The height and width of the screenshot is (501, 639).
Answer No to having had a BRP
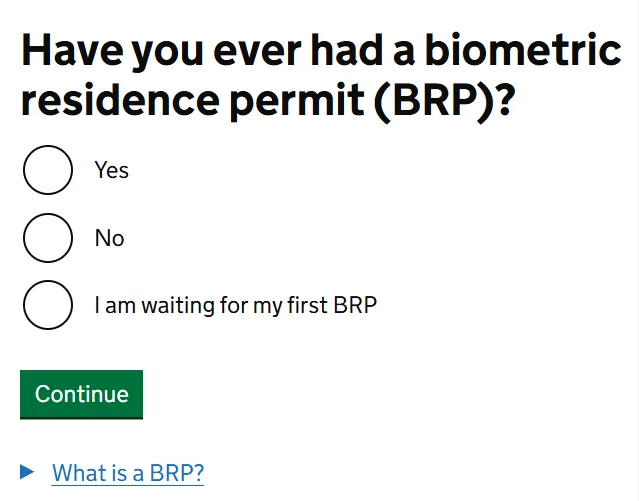coord(47,238)
